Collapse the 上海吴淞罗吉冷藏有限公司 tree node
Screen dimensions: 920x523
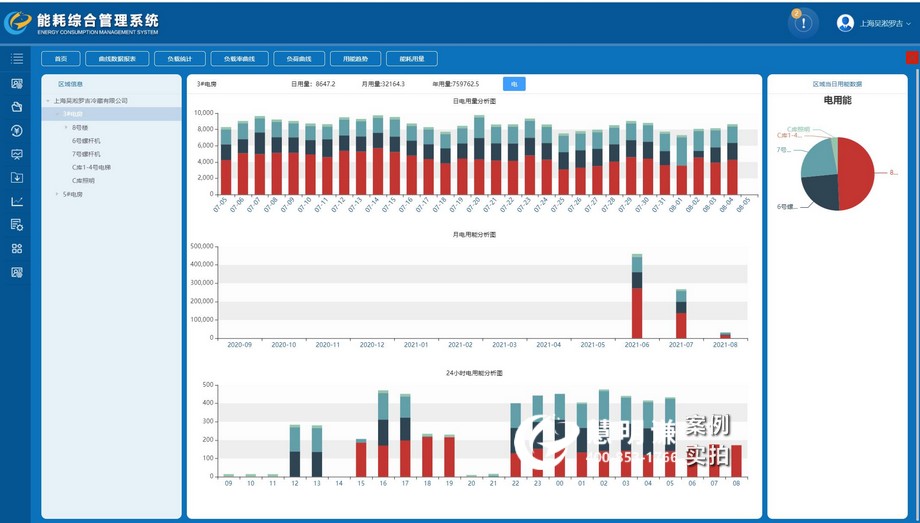pyautogui.click(x=47, y=101)
